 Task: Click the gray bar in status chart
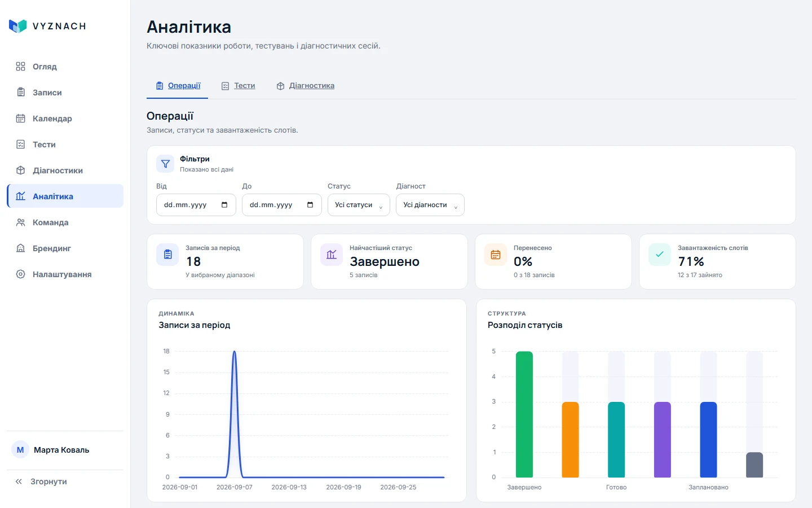[754, 465]
